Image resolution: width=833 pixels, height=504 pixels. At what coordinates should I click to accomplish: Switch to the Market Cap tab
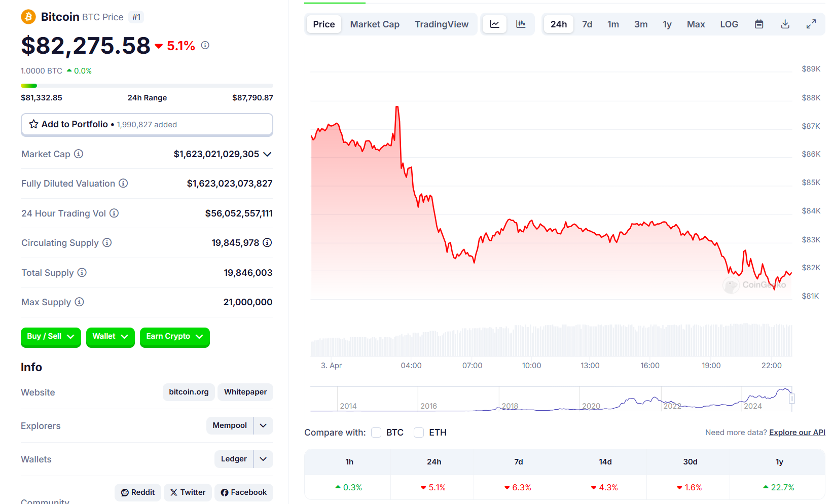click(x=375, y=24)
